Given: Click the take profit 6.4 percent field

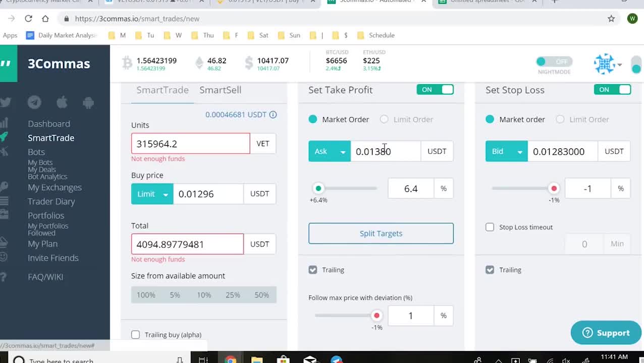Looking at the screenshot, I should tap(411, 189).
